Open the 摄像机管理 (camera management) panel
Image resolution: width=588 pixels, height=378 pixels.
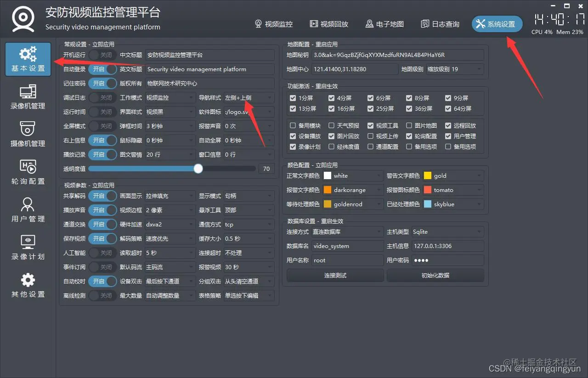28,135
